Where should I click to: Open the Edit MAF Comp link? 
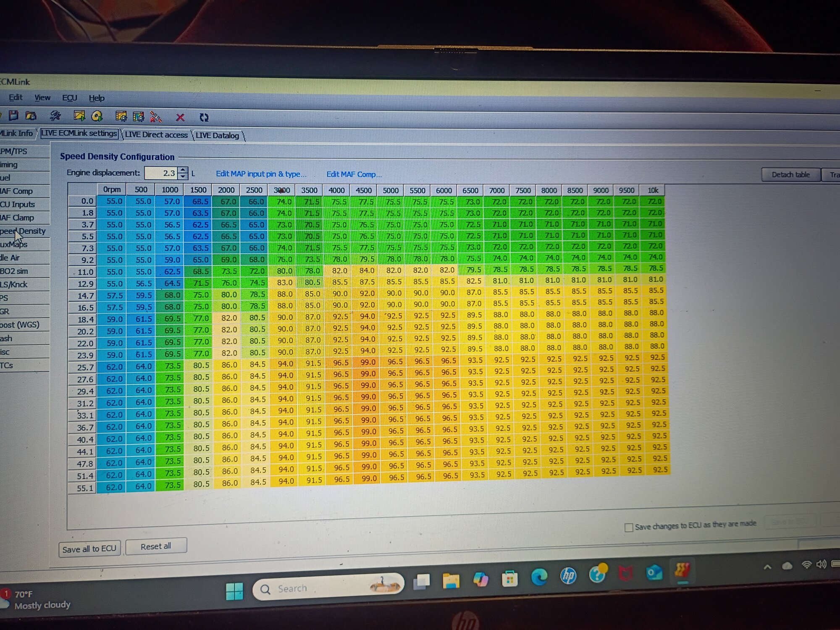[x=354, y=174]
